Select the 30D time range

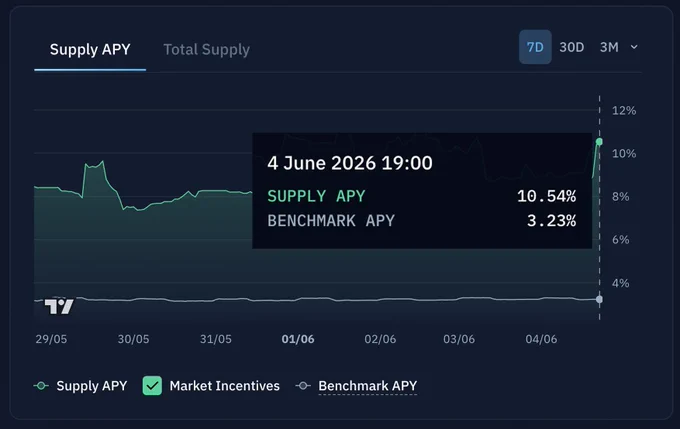click(572, 47)
